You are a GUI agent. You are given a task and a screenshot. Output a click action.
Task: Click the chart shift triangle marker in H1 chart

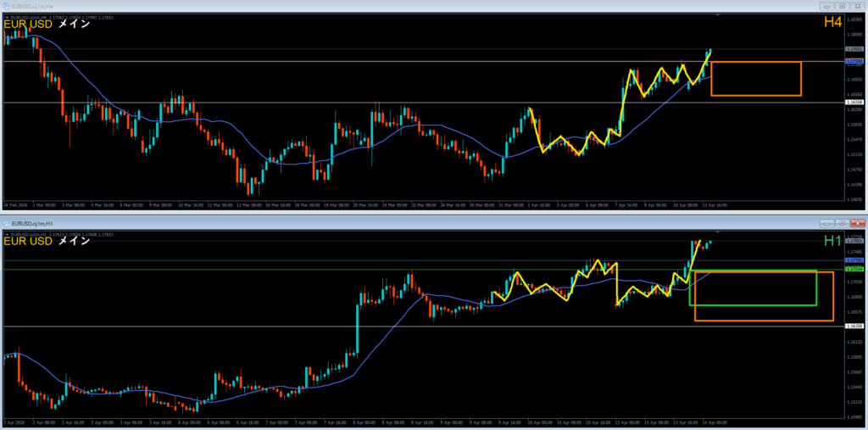click(717, 232)
